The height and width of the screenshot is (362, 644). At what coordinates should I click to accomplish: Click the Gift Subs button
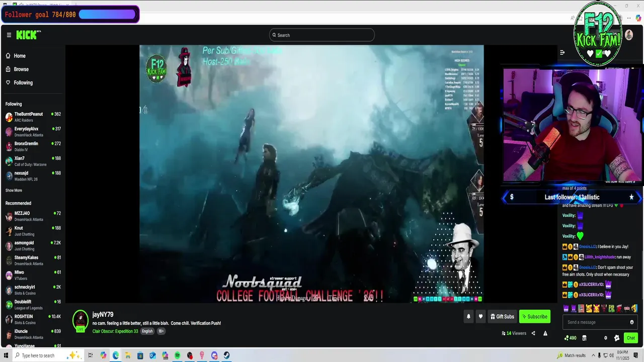[502, 317]
